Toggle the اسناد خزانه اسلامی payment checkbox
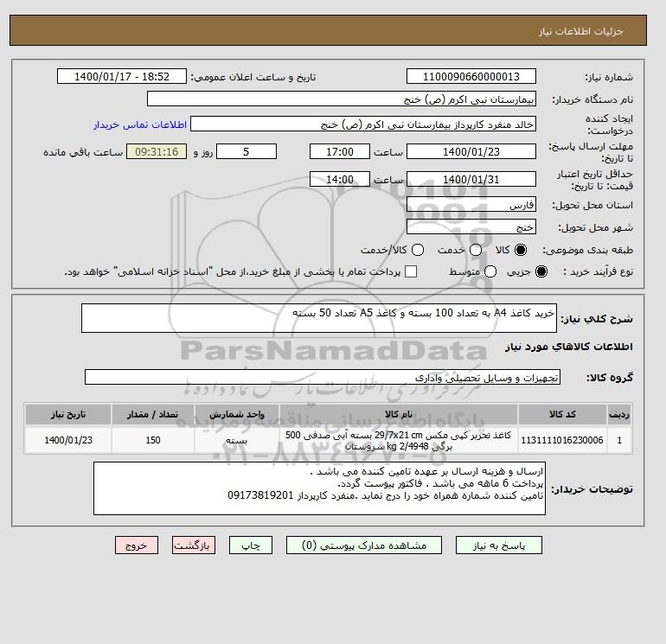The width and height of the screenshot is (666, 644). (411, 271)
